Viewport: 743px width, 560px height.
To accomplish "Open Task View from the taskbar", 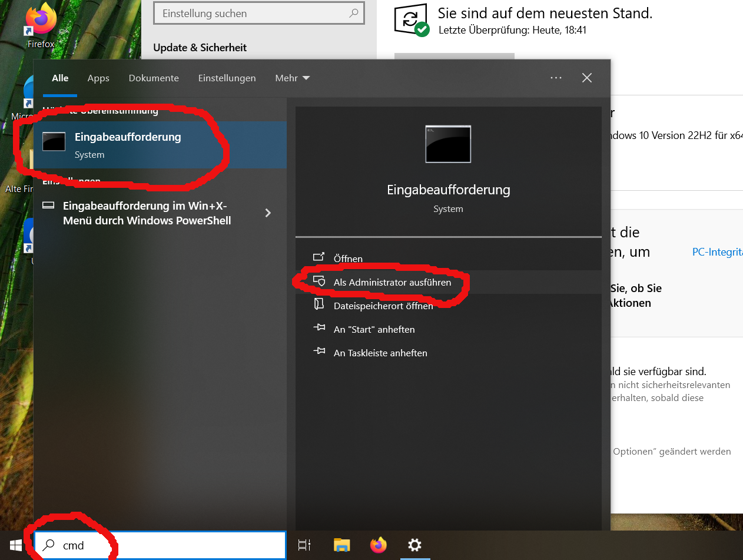I will point(304,545).
